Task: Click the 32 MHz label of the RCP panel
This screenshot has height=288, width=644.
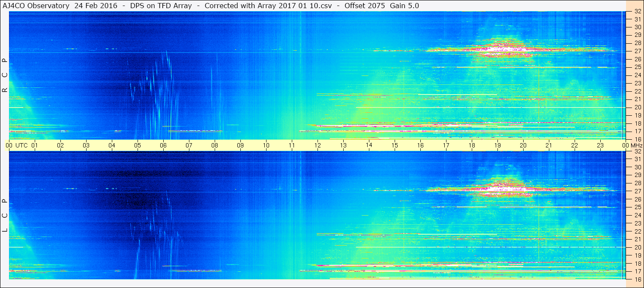Action: [638, 12]
